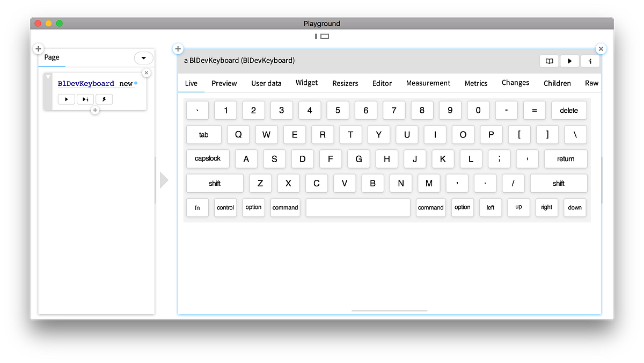Add a new page using the plus icon
The width and height of the screenshot is (644, 363).
pos(38,48)
